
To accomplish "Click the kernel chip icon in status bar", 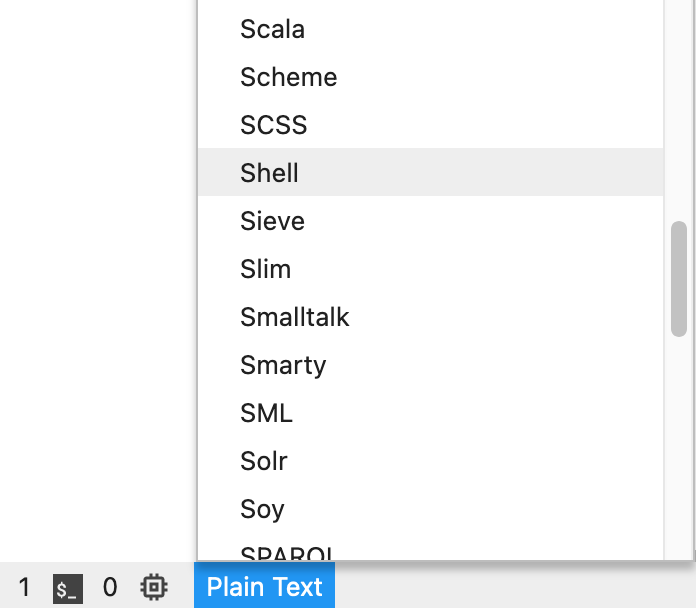I will pyautogui.click(x=154, y=587).
